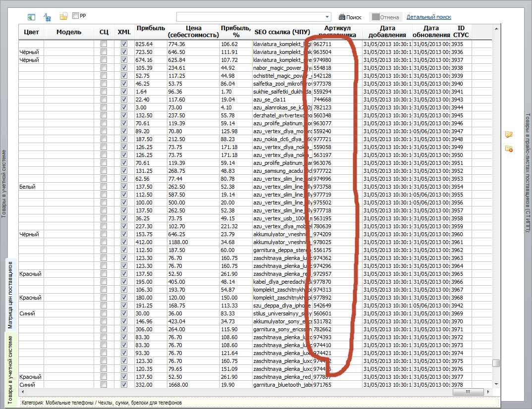532x409 pixels.
Task: Select the nabor_magic_power SEO cell
Action: pyautogui.click(x=282, y=68)
